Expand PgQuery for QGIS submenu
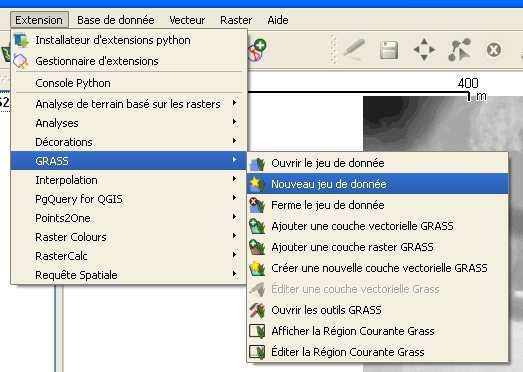 tap(129, 199)
